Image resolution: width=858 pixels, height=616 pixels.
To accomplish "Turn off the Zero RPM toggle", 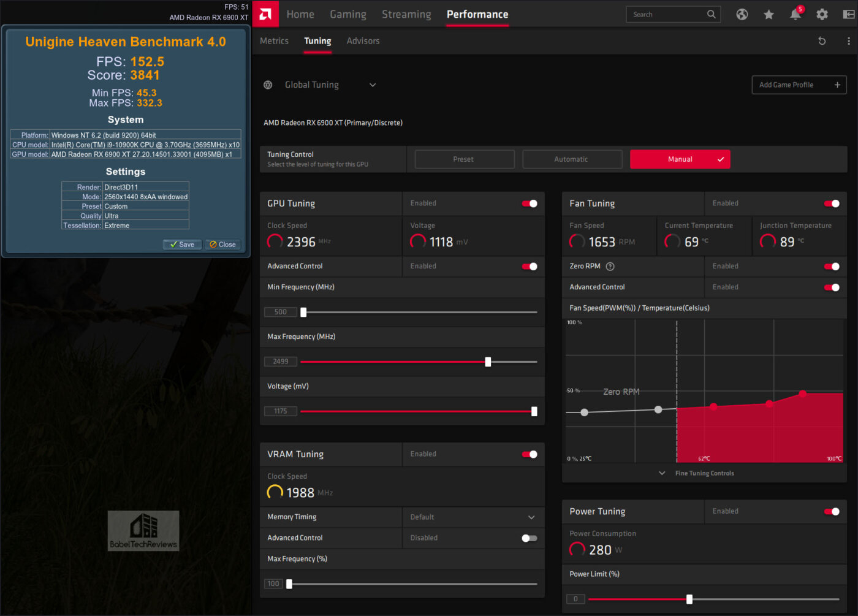I will click(x=832, y=266).
